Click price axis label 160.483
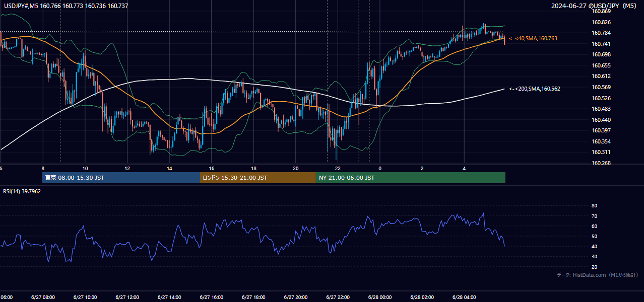The width and height of the screenshot is (644, 302). [601, 109]
